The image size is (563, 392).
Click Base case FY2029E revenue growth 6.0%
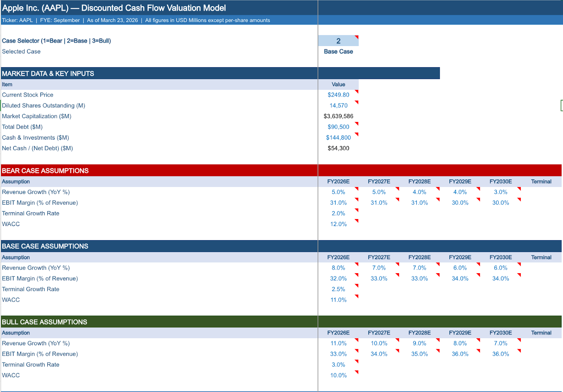coord(460,268)
